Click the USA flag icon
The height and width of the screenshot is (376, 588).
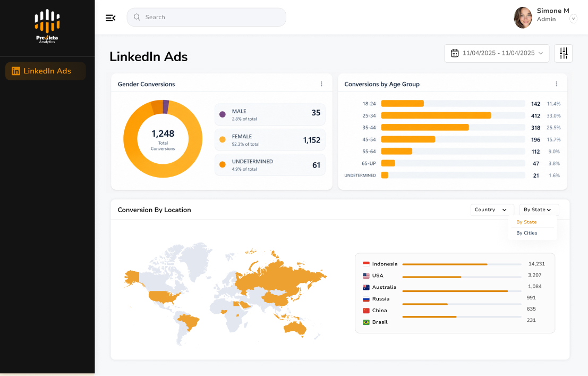pyautogui.click(x=366, y=275)
